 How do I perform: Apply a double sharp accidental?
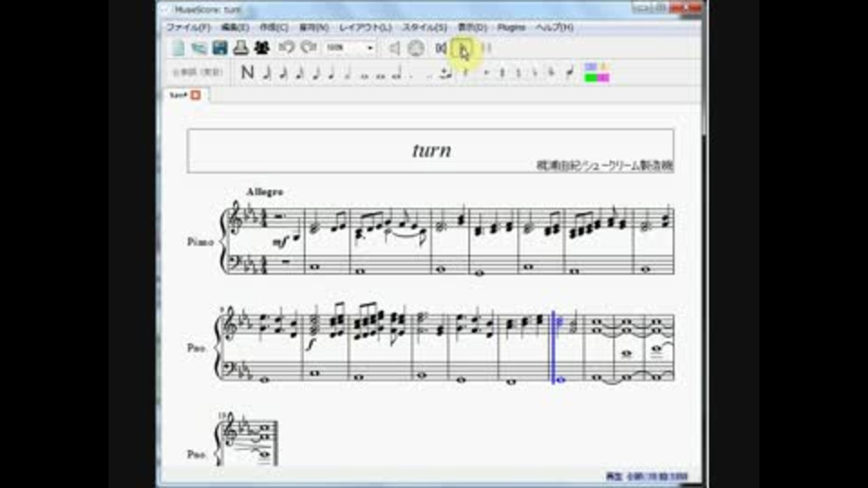pos(486,72)
